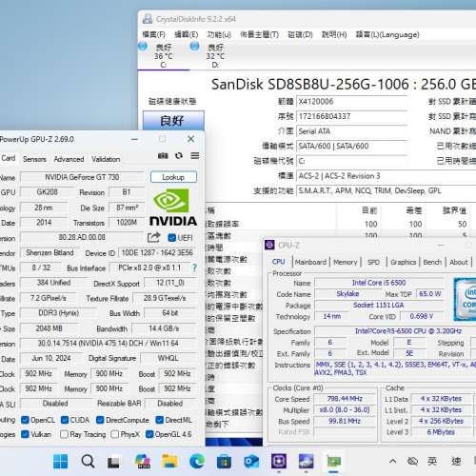
Task: Switch to the Mainboard tab in CPU-Z
Action: coord(310,262)
